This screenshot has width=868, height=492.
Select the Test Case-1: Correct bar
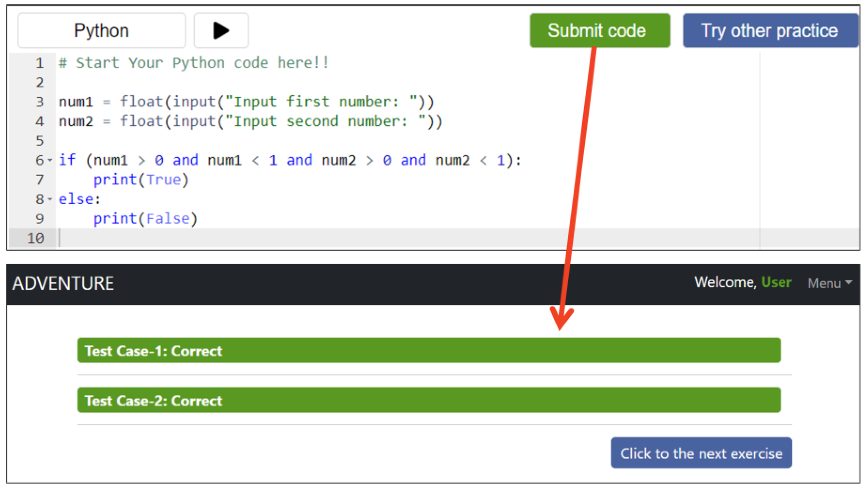click(x=429, y=350)
